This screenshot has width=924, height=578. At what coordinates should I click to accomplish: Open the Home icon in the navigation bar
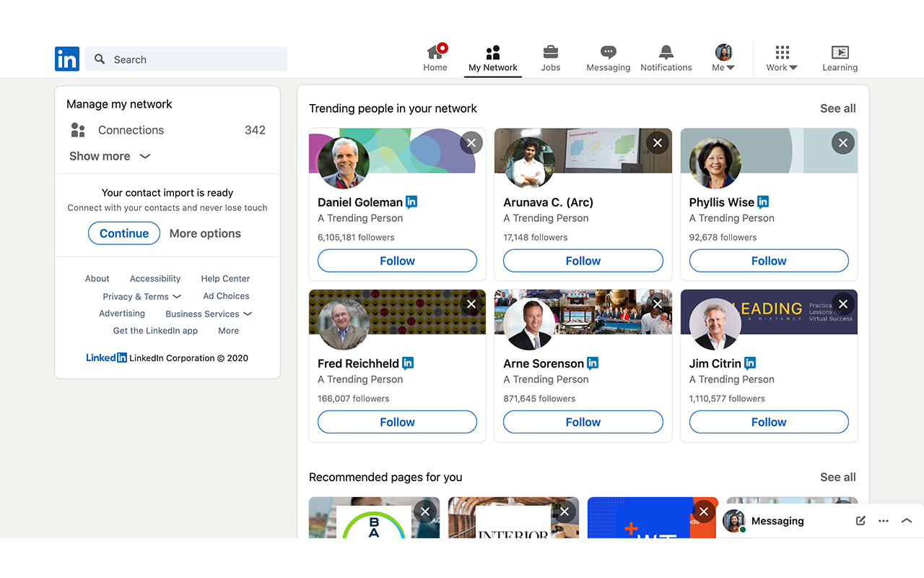pos(435,53)
